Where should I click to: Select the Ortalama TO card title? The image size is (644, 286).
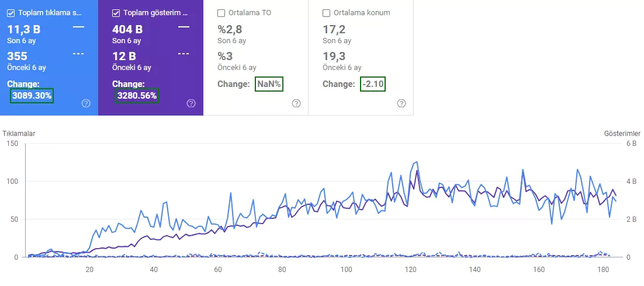click(x=250, y=13)
